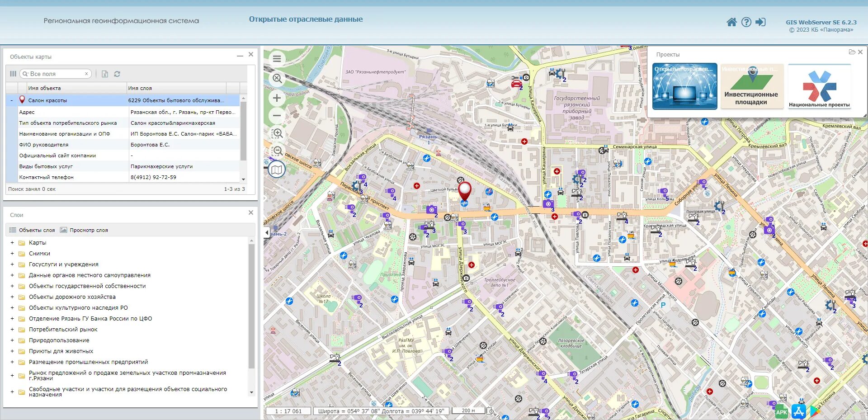Close the Объекты карты panel
The image size is (868, 420).
click(x=251, y=54)
